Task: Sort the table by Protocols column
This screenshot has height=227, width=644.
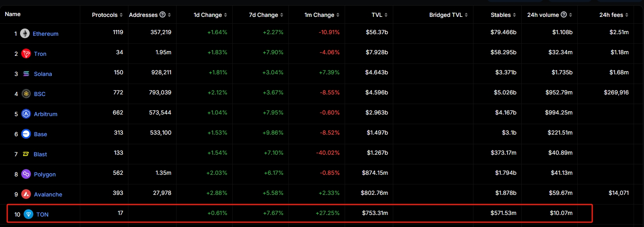Action: (x=107, y=15)
